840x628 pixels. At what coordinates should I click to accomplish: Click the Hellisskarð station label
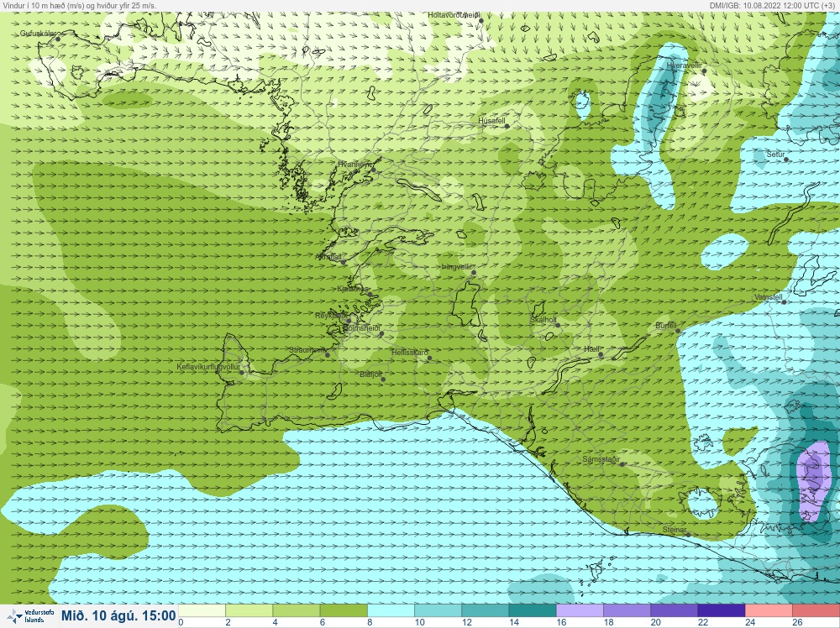(x=410, y=353)
